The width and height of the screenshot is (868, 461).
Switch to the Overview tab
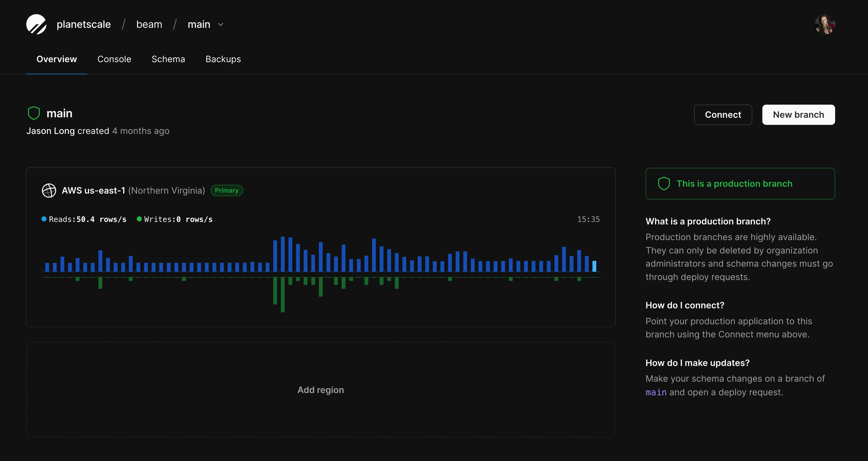coord(57,59)
